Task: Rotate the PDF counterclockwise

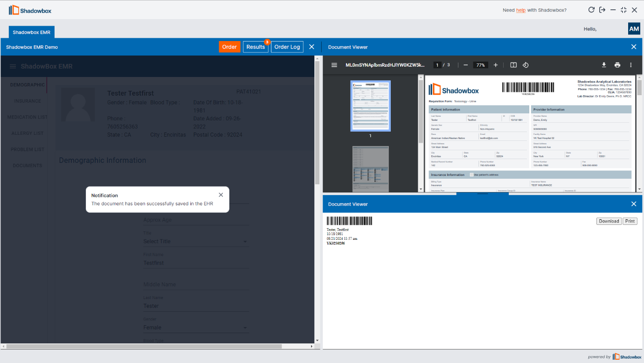Action: point(526,65)
